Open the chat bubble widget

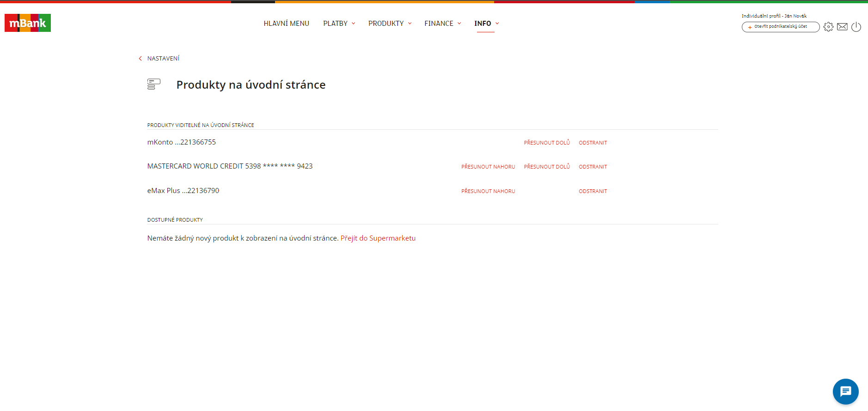click(845, 392)
